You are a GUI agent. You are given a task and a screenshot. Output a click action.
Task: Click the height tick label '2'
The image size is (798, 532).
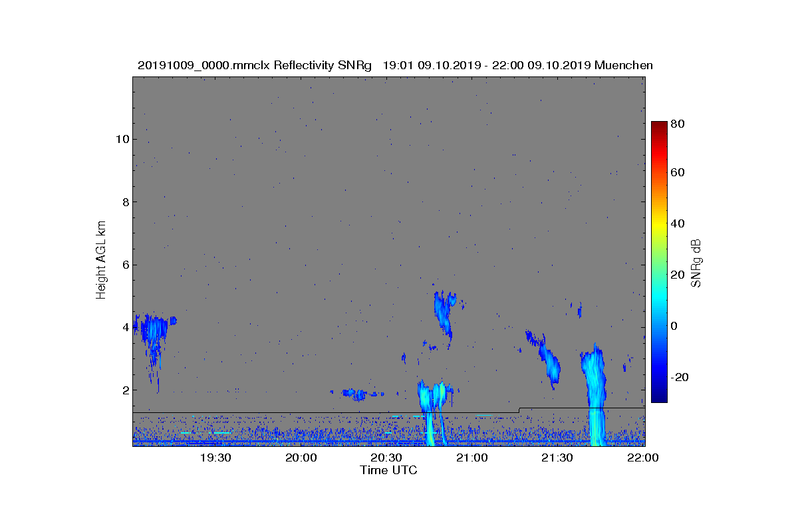click(124, 390)
